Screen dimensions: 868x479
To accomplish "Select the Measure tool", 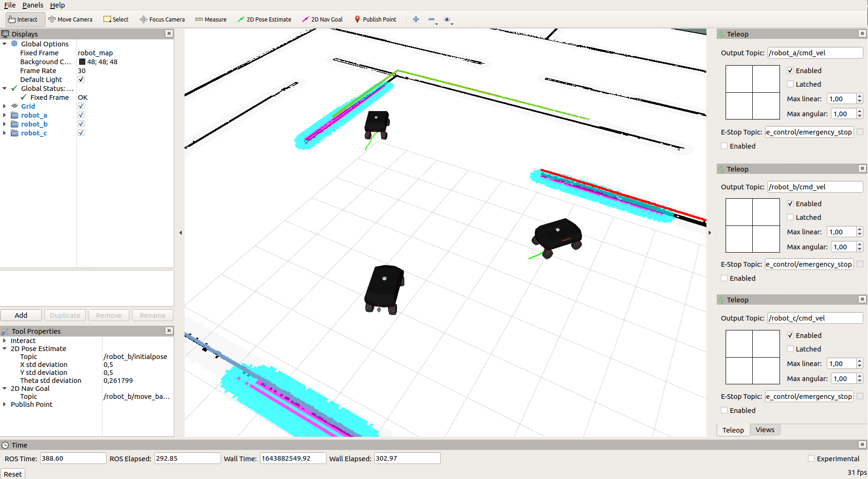I will tap(211, 19).
